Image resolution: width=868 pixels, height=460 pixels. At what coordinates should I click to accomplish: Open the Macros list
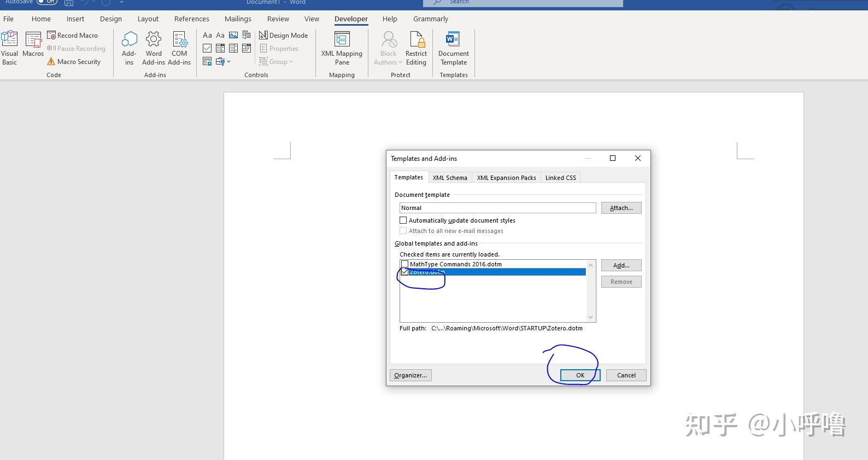(x=33, y=45)
